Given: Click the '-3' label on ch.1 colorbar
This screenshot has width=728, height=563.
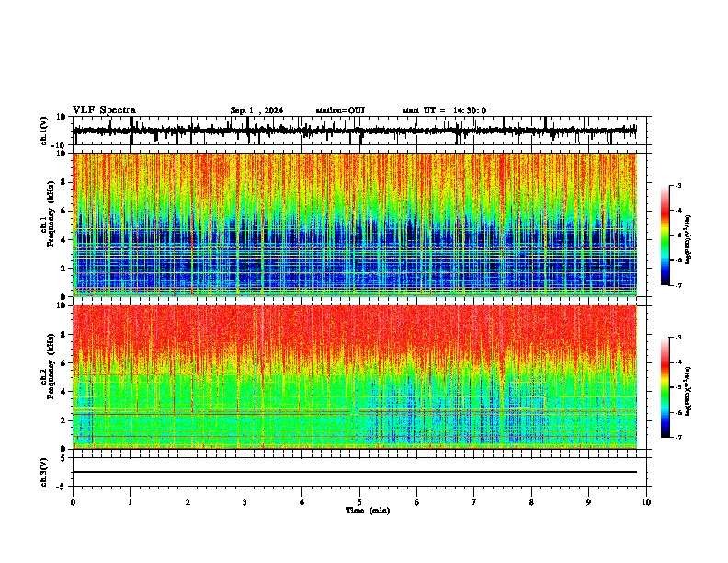Looking at the screenshot, I should pos(678,186).
